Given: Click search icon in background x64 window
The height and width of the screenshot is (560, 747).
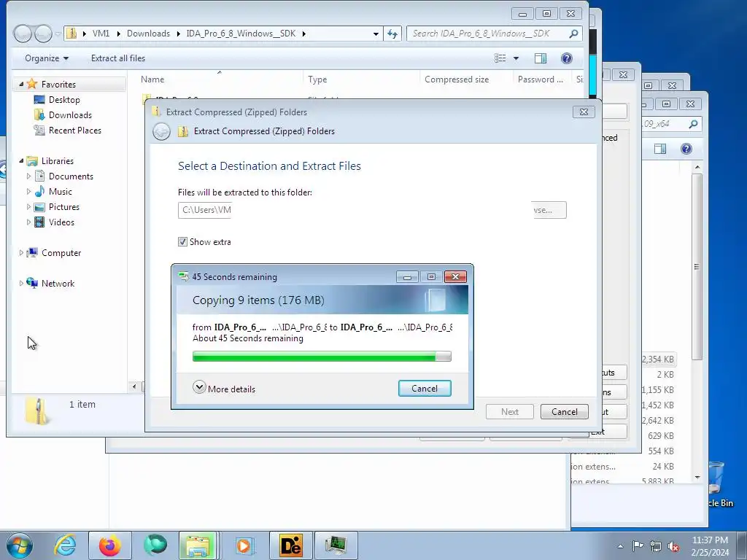Looking at the screenshot, I should point(693,124).
